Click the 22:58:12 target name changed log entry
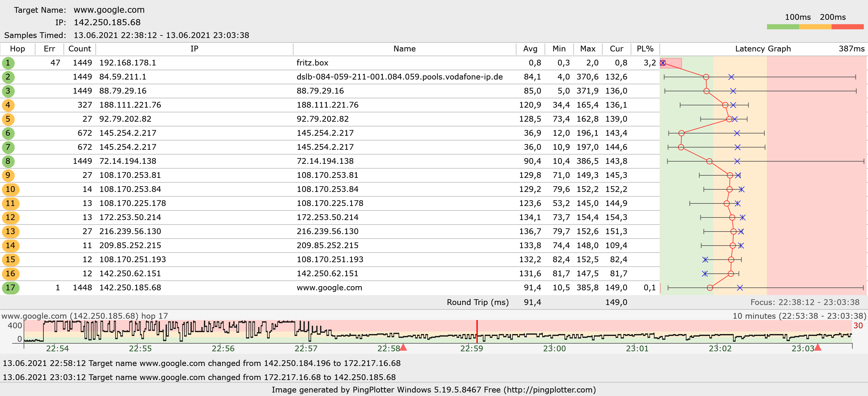Viewport: 868px width, 396px height. click(x=201, y=363)
